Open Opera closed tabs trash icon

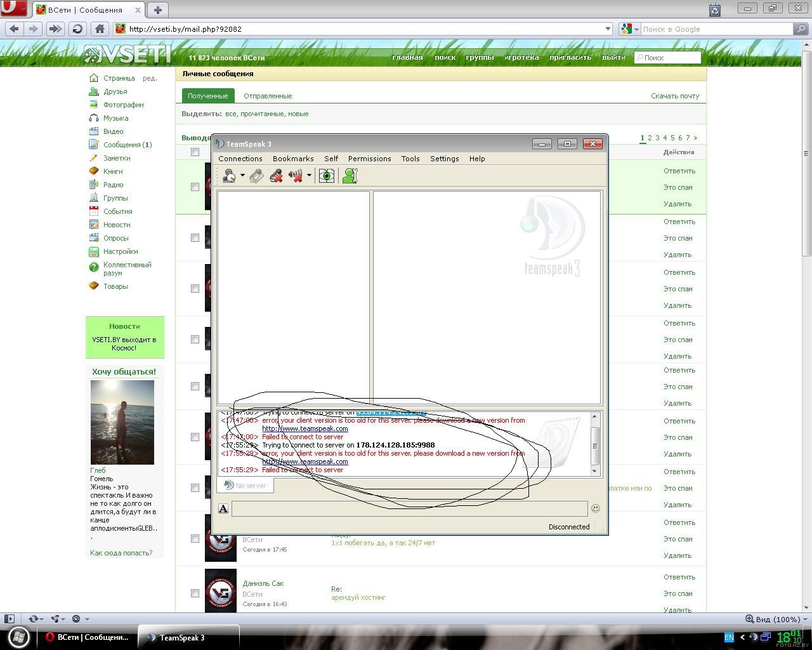pyautogui.click(x=715, y=9)
